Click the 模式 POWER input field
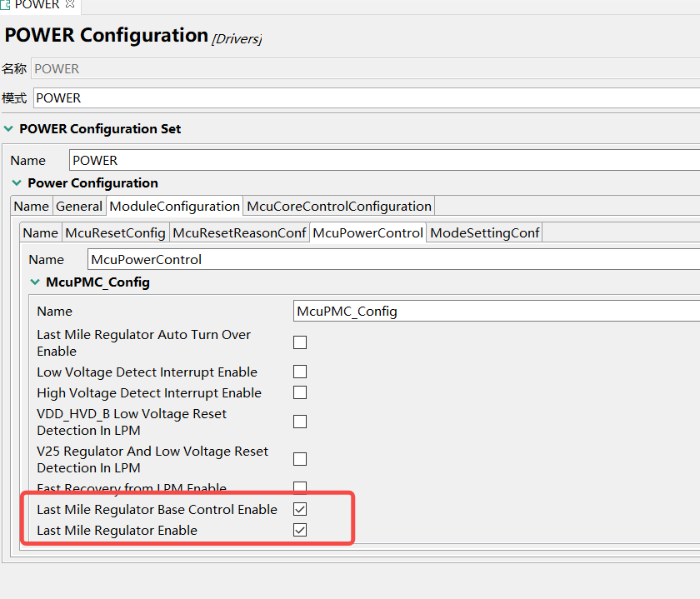The width and height of the screenshot is (700, 599). click(x=367, y=98)
